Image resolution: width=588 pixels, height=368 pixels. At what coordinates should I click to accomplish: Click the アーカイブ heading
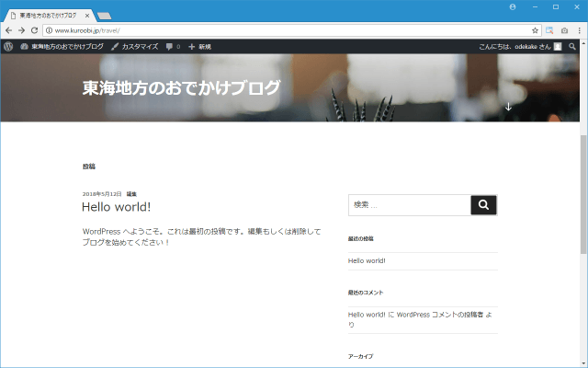click(x=360, y=356)
